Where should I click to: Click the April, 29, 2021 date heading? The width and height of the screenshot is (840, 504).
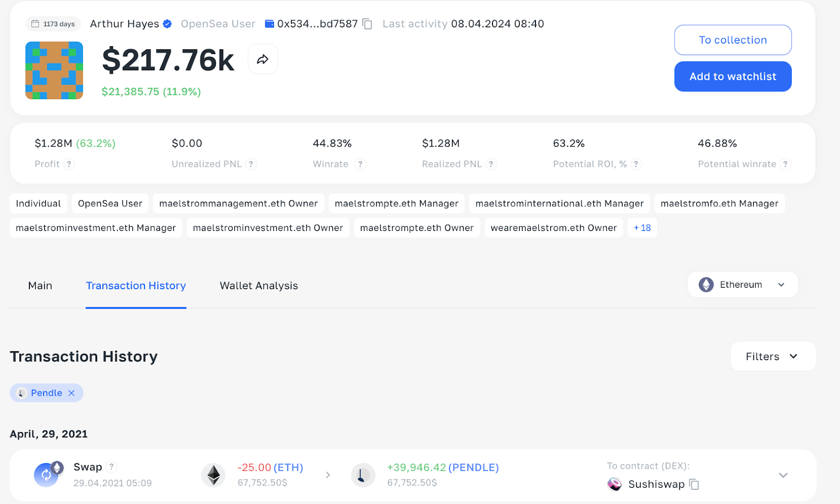coord(49,434)
